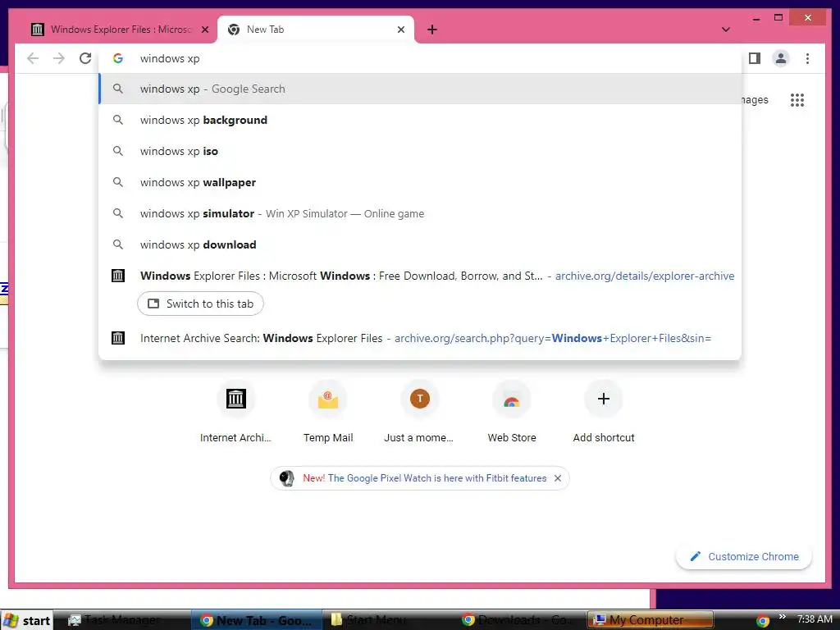Viewport: 840px width, 630px height.
Task: Select the New Tab tab
Action: tap(316, 30)
